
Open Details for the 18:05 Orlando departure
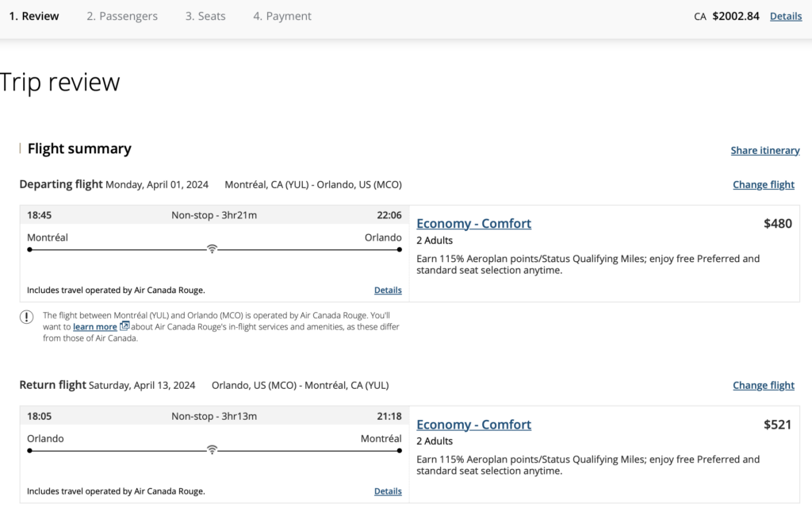click(388, 491)
